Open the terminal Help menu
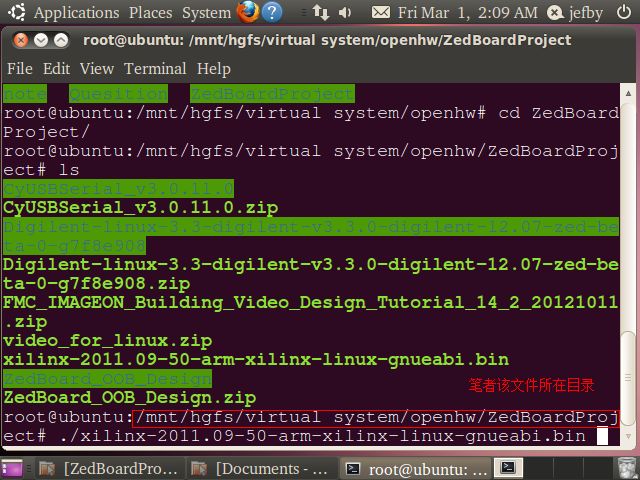 click(x=214, y=69)
